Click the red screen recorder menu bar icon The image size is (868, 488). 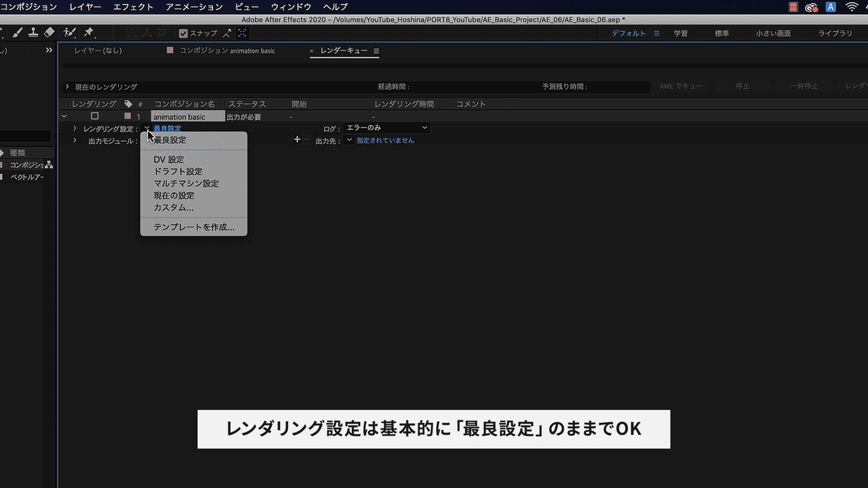(x=793, y=7)
